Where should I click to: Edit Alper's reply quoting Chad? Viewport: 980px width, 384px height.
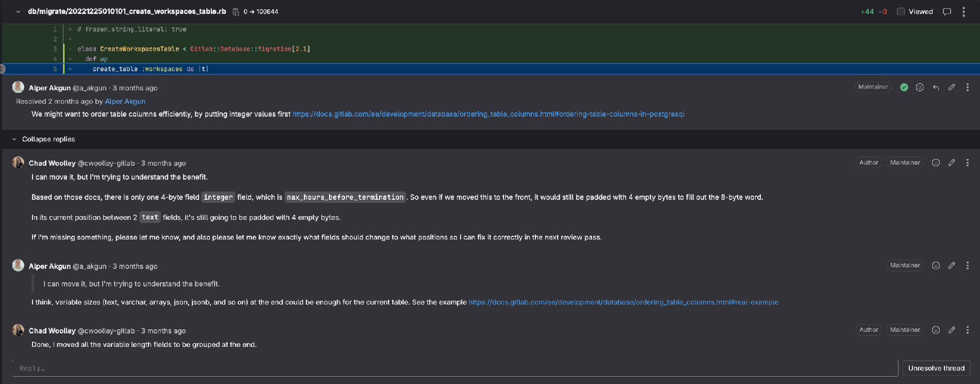point(952,266)
